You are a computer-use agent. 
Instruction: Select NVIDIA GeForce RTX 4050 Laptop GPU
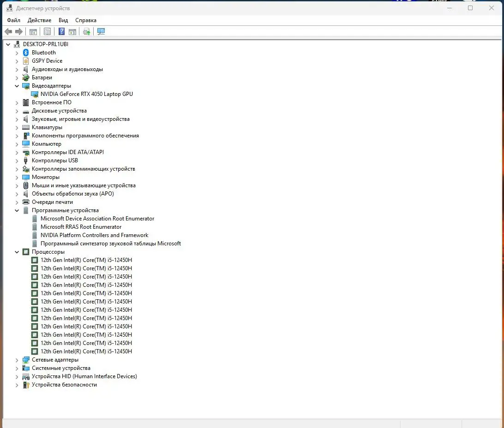pyautogui.click(x=86, y=94)
